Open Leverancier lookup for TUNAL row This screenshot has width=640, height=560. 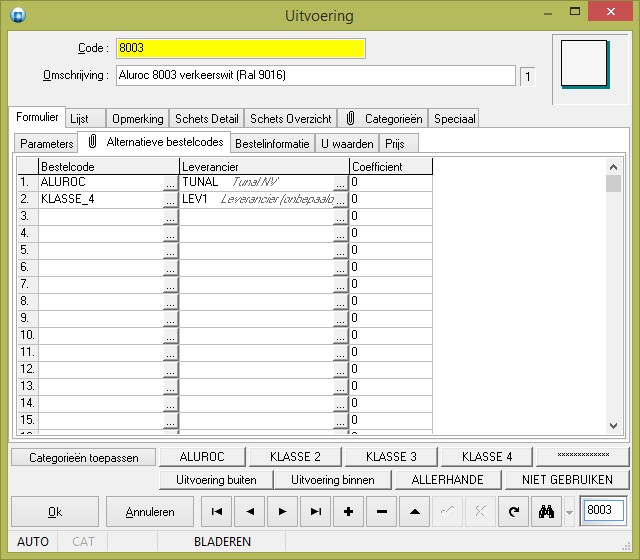click(340, 182)
